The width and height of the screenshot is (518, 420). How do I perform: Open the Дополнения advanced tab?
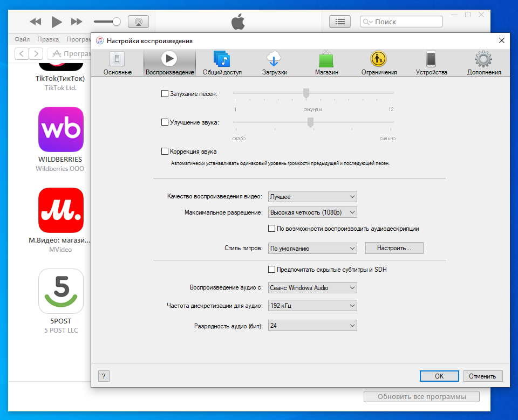click(483, 63)
